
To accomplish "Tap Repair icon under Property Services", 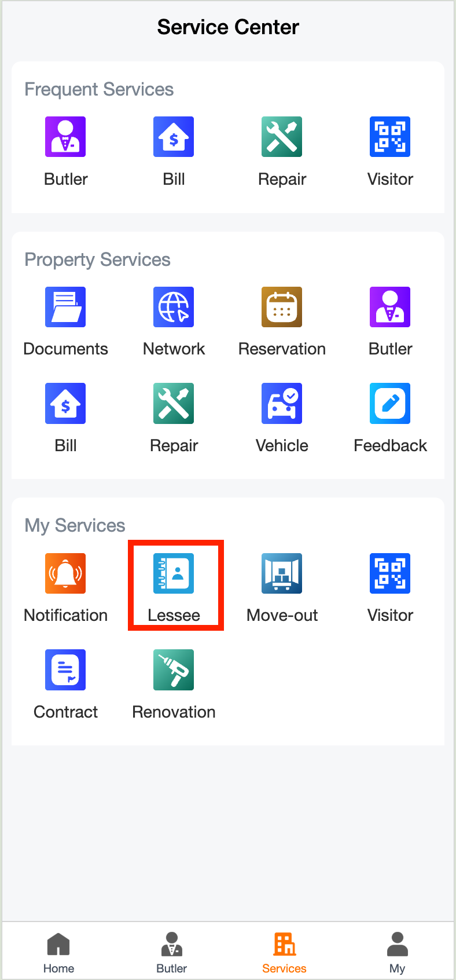I will 174,404.
